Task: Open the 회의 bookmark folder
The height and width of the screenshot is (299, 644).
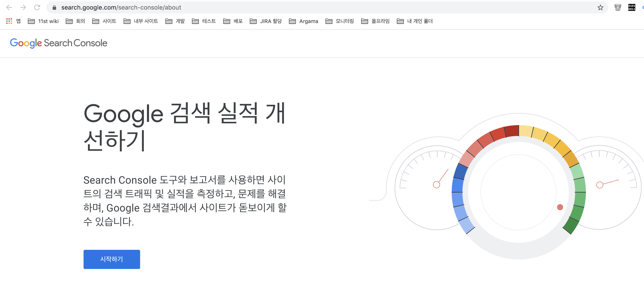Action: coord(75,21)
